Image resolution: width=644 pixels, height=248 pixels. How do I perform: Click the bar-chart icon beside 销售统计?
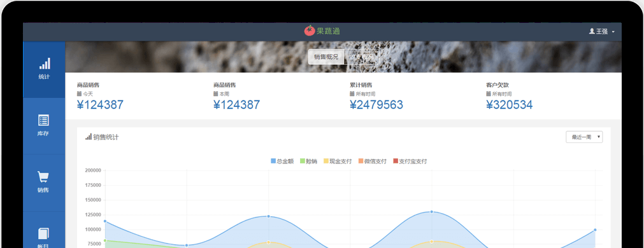click(89, 137)
